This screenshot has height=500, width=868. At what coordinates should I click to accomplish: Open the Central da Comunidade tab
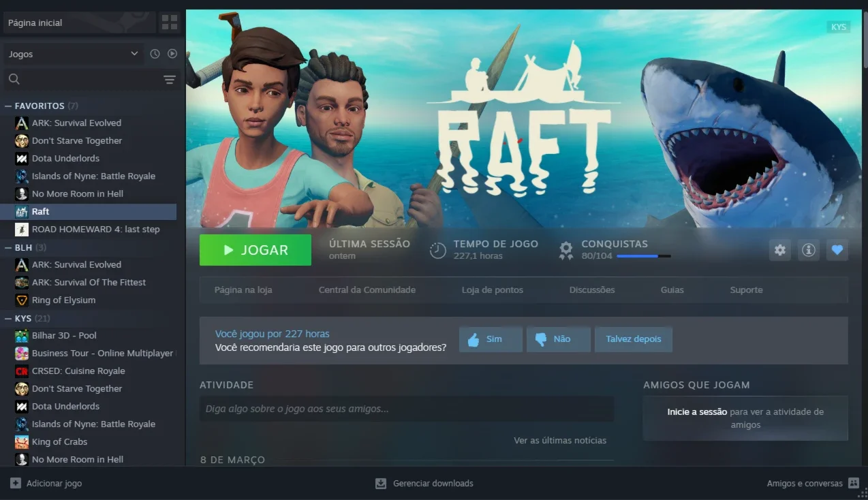pos(367,290)
